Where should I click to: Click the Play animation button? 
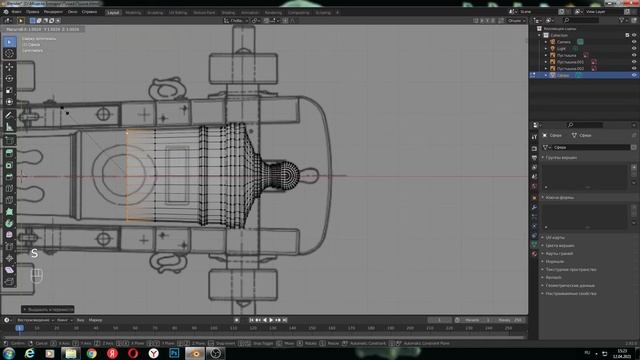[271, 320]
